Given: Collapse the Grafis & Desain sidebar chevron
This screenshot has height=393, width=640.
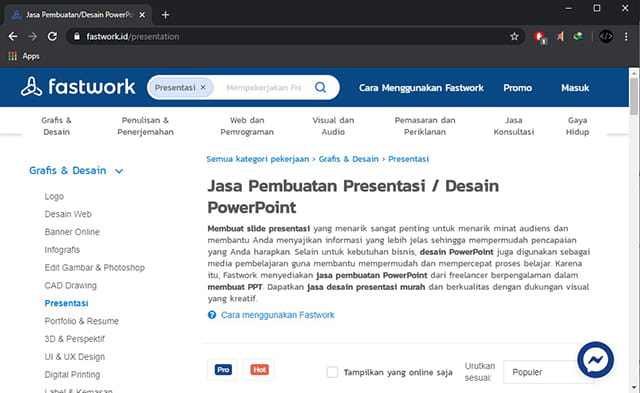Looking at the screenshot, I should pyautogui.click(x=119, y=171).
